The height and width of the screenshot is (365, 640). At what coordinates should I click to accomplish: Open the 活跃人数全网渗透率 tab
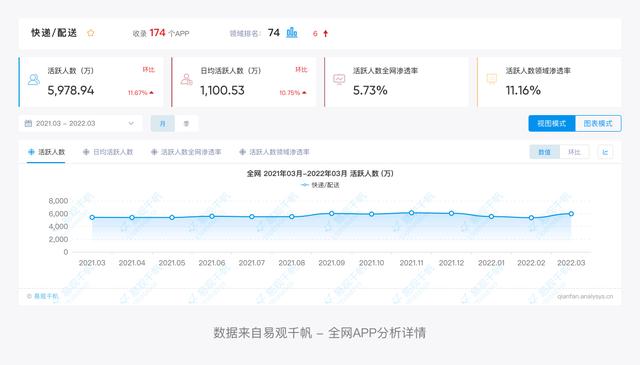click(x=186, y=152)
